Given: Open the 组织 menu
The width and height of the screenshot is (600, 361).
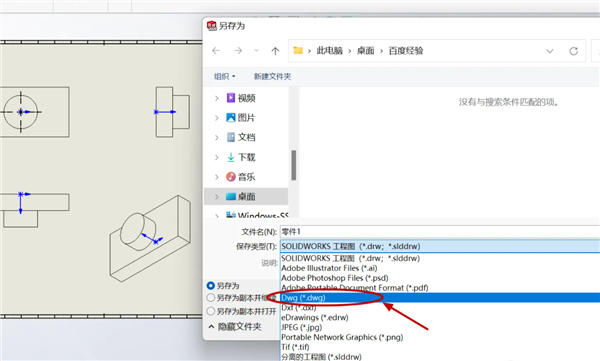Looking at the screenshot, I should tap(224, 77).
